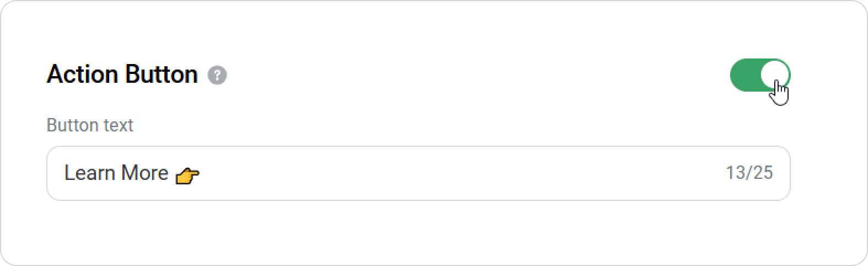Click the question mark beside Action Button
The width and height of the screenshot is (868, 266).
217,75
